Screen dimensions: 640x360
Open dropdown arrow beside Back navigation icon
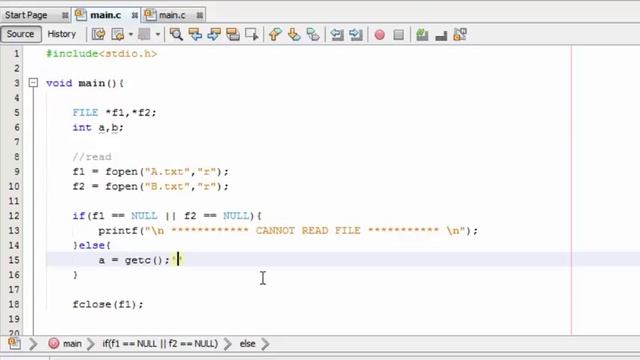coord(131,35)
